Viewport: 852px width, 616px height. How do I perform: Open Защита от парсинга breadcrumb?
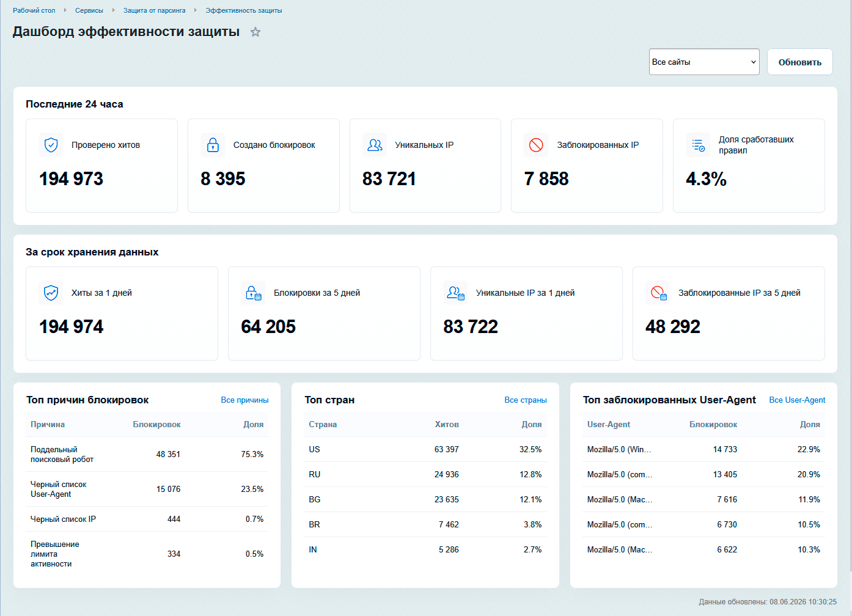pos(155,10)
